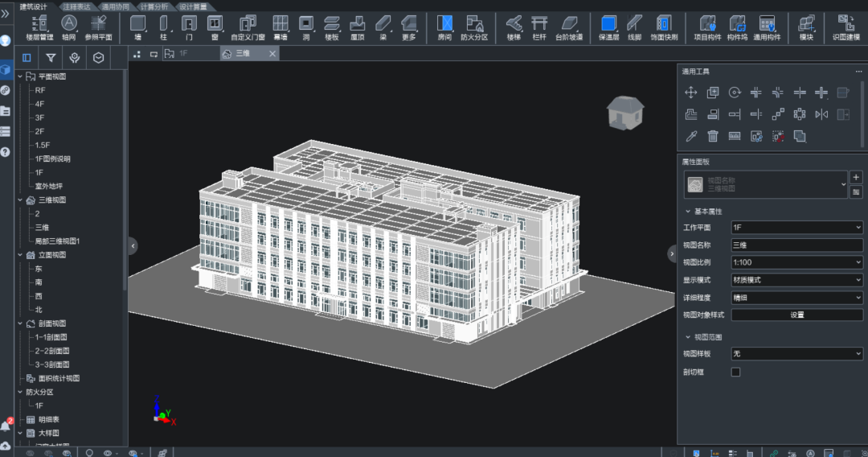Select the 窗 (window) tool
The width and height of the screenshot is (868, 457).
pyautogui.click(x=215, y=27)
